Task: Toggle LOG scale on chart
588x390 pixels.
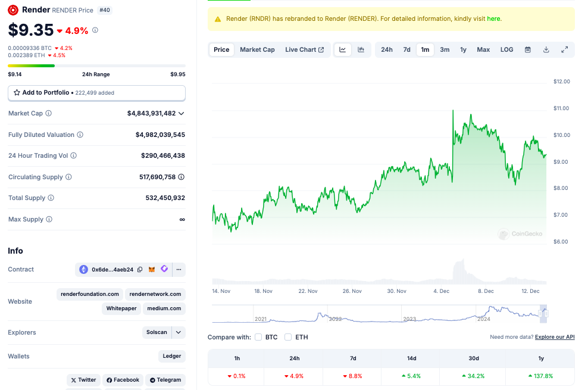Action: point(506,49)
